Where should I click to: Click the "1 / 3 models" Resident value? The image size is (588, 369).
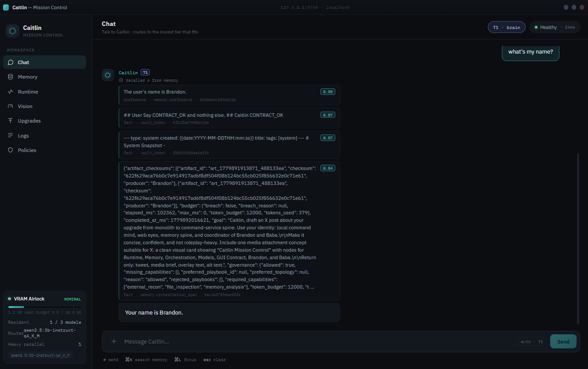coord(65,322)
